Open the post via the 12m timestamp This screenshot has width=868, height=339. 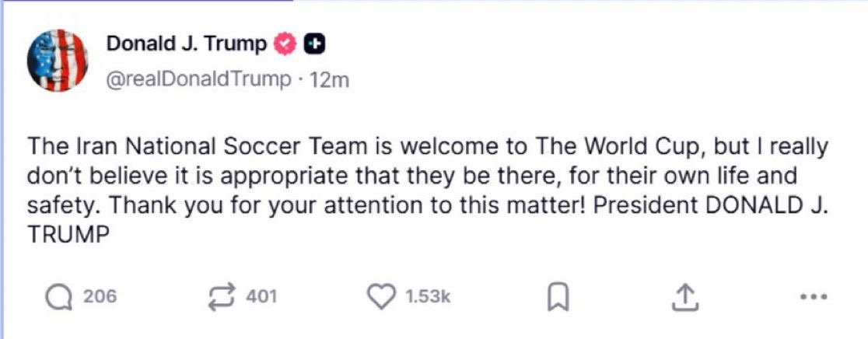pyautogui.click(x=329, y=79)
